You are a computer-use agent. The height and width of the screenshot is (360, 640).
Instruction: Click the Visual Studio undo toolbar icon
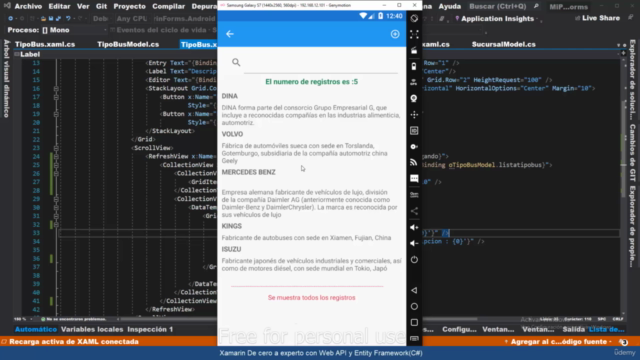68,19
